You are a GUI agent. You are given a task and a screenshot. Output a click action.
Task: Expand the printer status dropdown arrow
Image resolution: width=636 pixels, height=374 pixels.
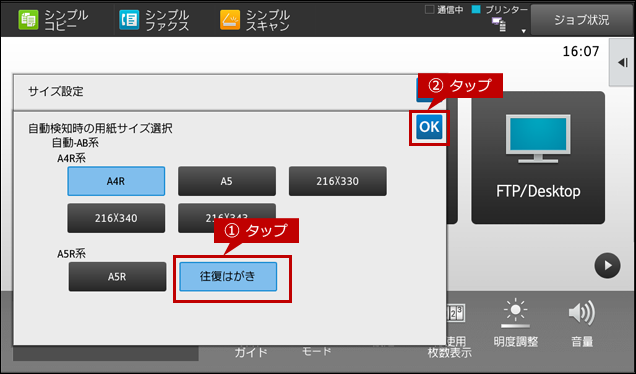523,31
